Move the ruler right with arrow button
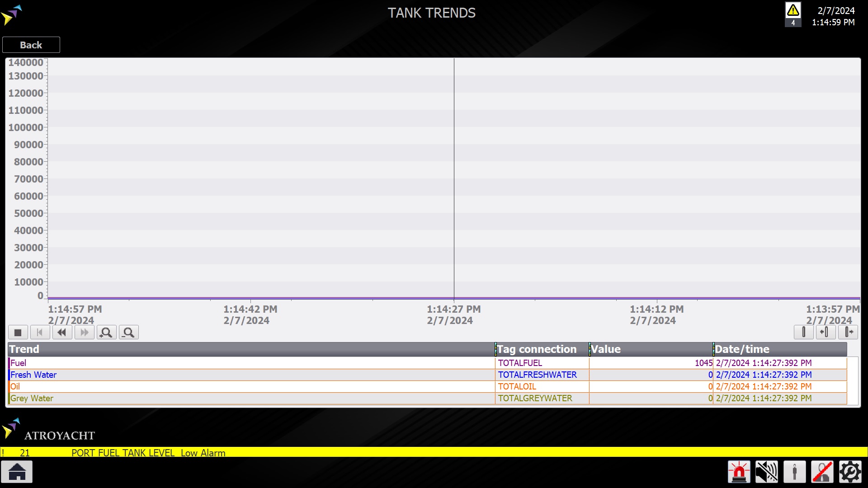 click(x=848, y=332)
